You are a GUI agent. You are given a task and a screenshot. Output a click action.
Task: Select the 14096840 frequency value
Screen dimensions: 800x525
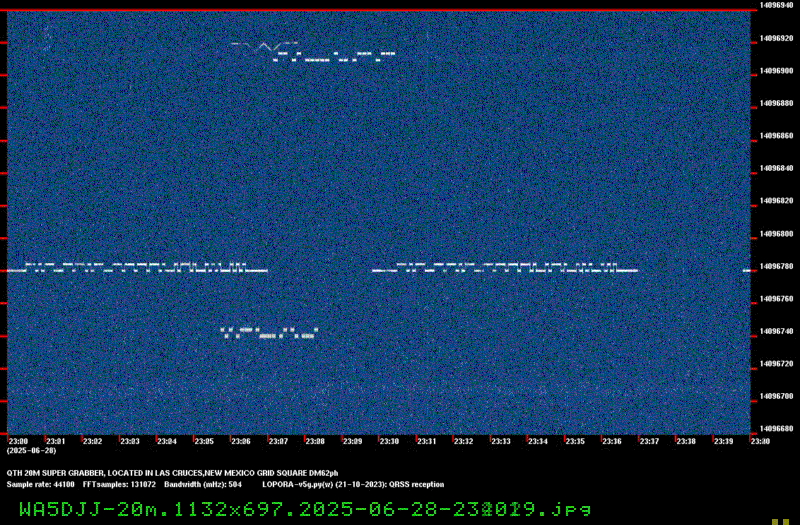pos(777,168)
